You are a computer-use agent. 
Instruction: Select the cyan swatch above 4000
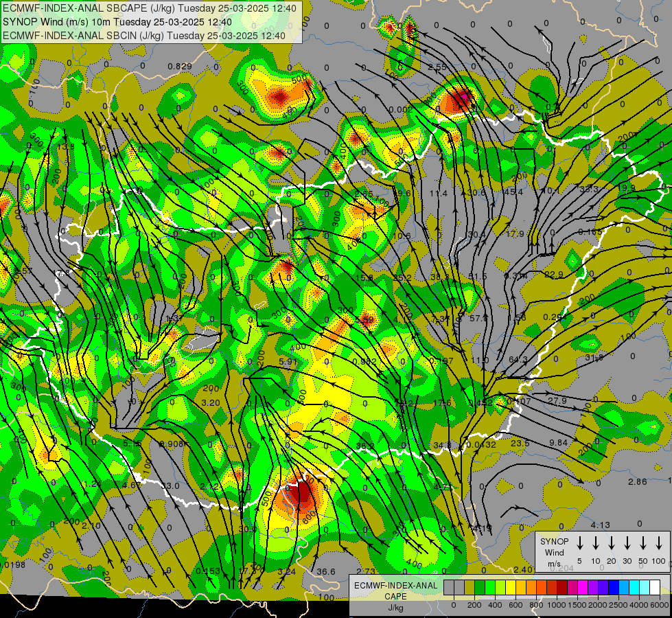tap(634, 588)
